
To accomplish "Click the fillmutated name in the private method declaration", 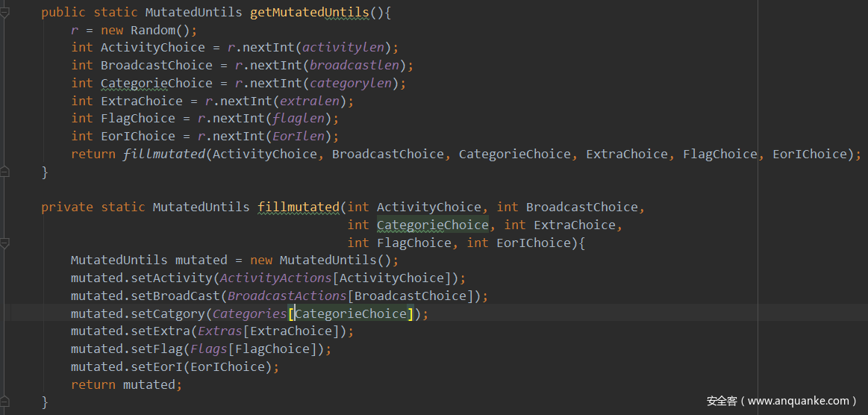I will (298, 207).
